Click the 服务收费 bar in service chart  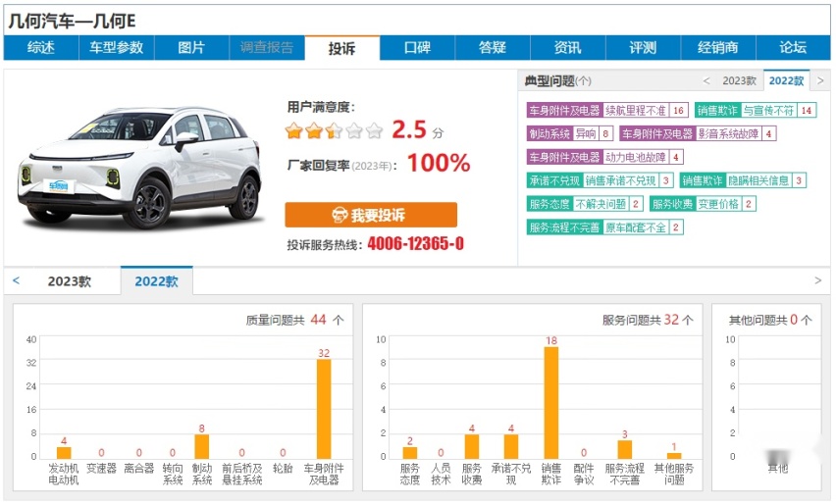click(472, 446)
